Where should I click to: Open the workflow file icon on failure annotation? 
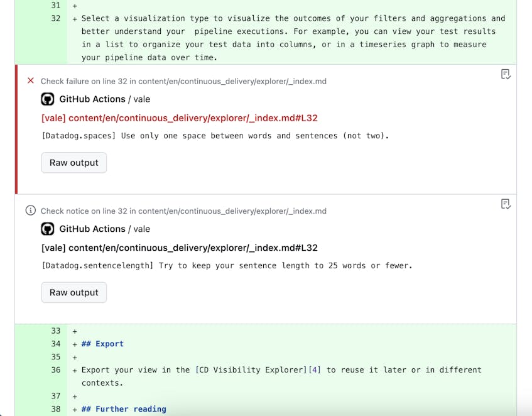point(505,74)
